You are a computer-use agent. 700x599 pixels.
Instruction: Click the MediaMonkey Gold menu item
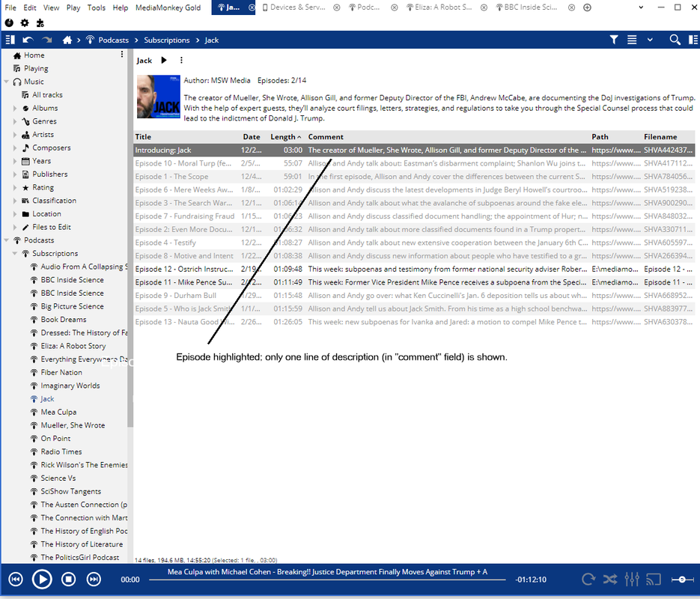coord(168,7)
